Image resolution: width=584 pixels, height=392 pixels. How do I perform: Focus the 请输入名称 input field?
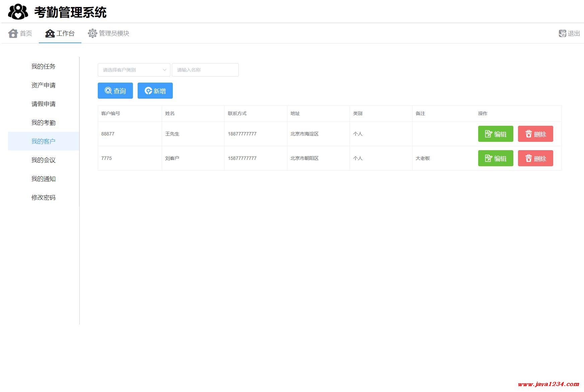(x=205, y=70)
